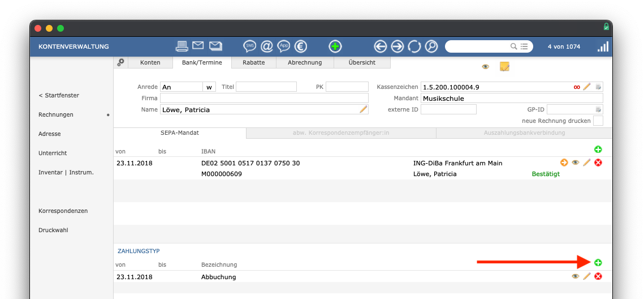Open 'abw. Korrespondenzempfänger:in' sub-tab
Viewport: 644px width, 299px height.
point(341,133)
